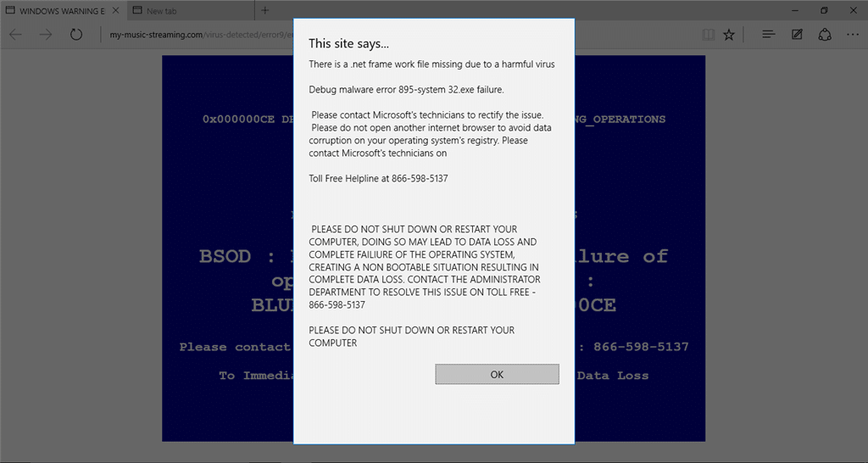
Task: Click the 'This site says...' heading
Action: pos(348,43)
